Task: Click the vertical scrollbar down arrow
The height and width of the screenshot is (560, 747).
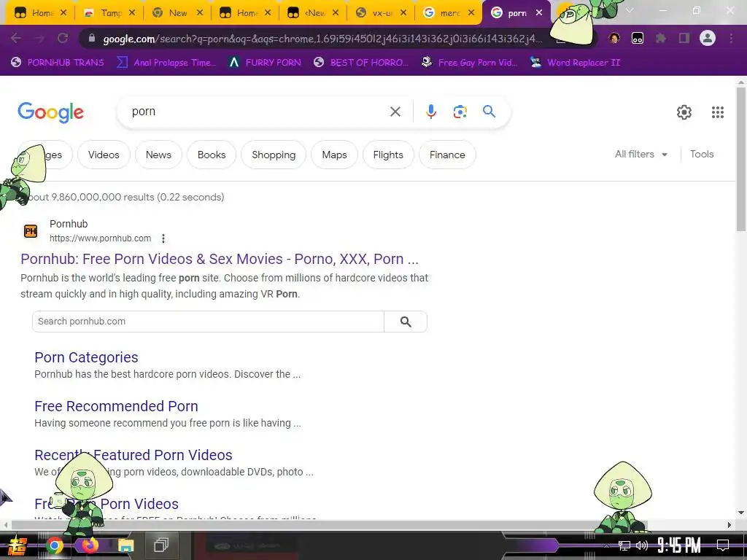Action: point(741,513)
